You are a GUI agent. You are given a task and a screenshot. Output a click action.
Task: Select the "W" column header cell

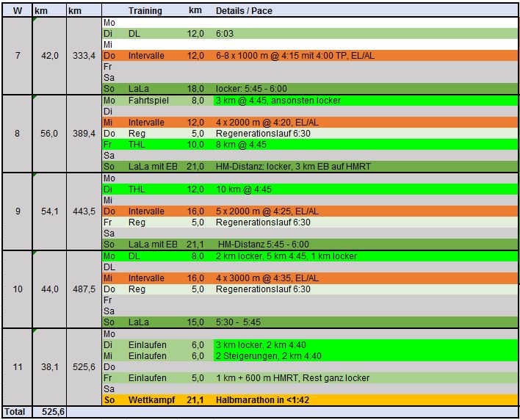click(17, 11)
